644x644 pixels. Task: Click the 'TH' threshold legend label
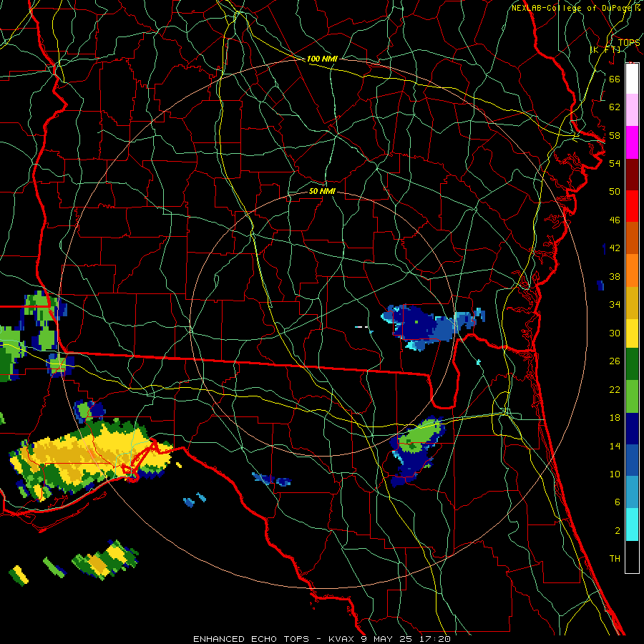tap(615, 559)
